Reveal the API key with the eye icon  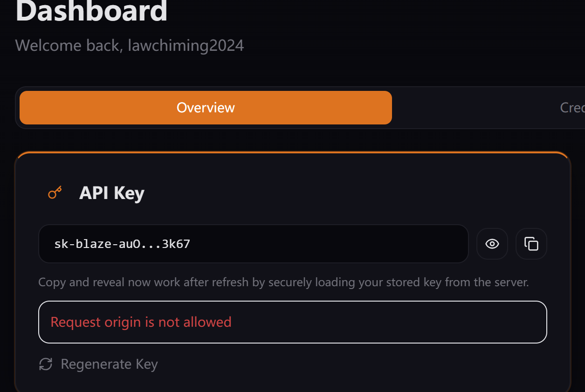(492, 244)
